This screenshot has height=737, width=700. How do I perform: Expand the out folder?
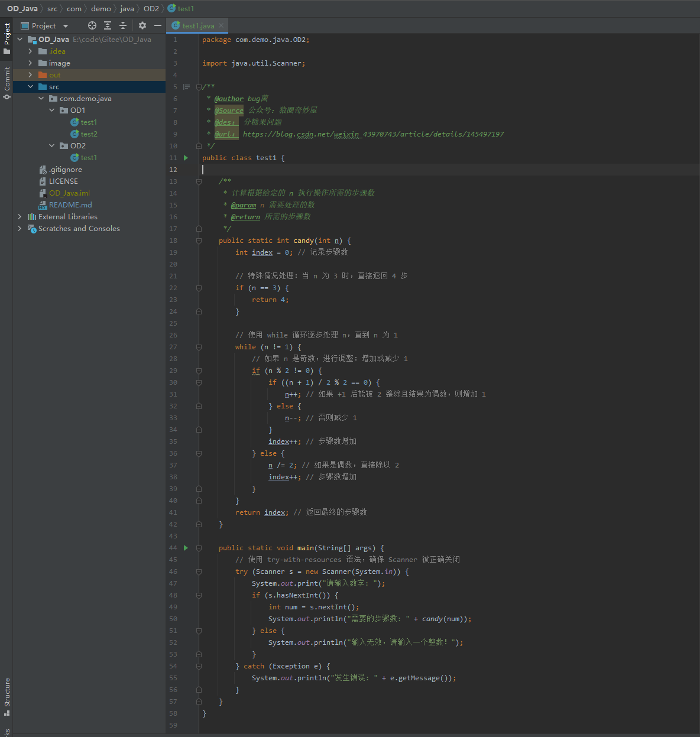30,75
